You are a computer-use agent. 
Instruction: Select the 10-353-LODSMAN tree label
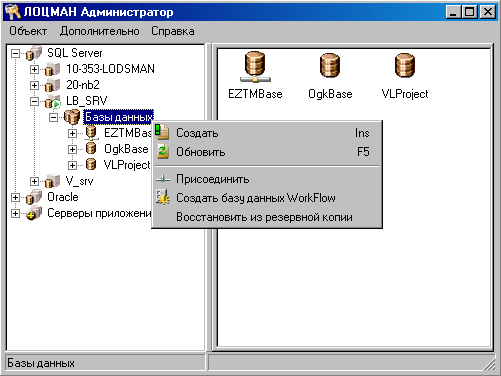[x=110, y=69]
